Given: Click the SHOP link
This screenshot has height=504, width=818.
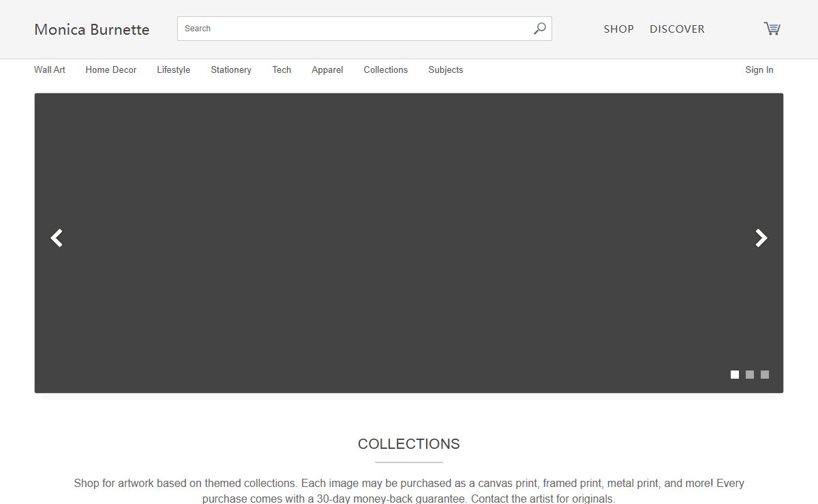Looking at the screenshot, I should click(x=619, y=29).
